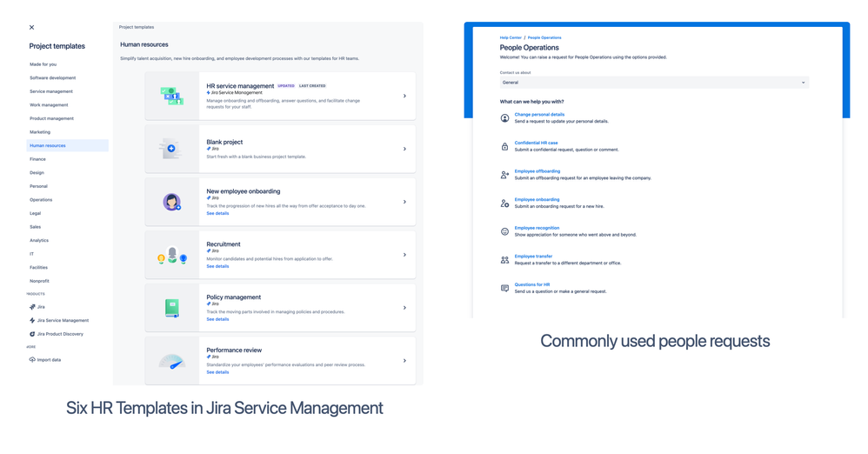Click HR service management title
The width and height of the screenshot is (868, 454).
tap(240, 86)
